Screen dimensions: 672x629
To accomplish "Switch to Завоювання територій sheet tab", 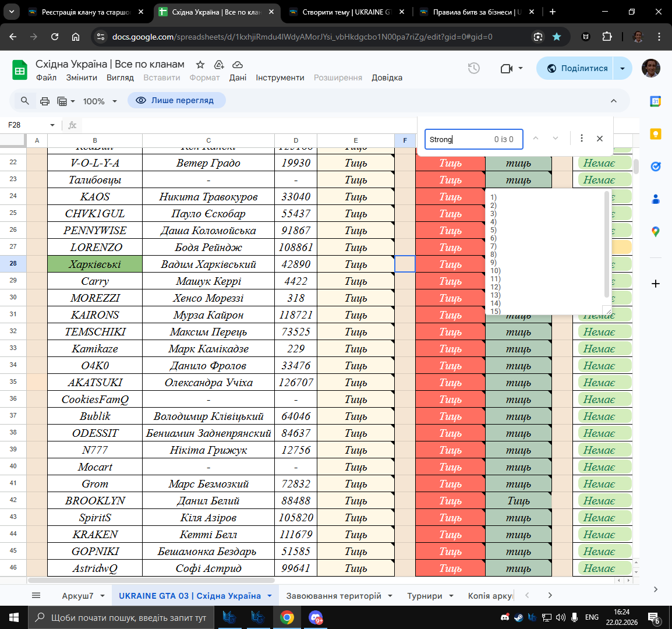I will click(334, 596).
